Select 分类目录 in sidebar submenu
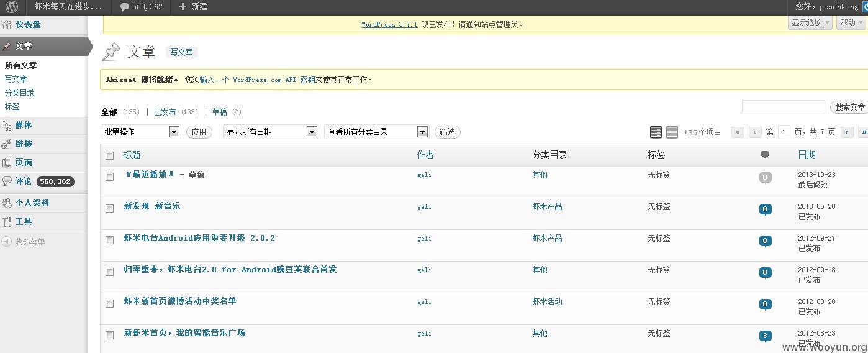Image resolution: width=868 pixels, height=353 pixels. tap(19, 93)
